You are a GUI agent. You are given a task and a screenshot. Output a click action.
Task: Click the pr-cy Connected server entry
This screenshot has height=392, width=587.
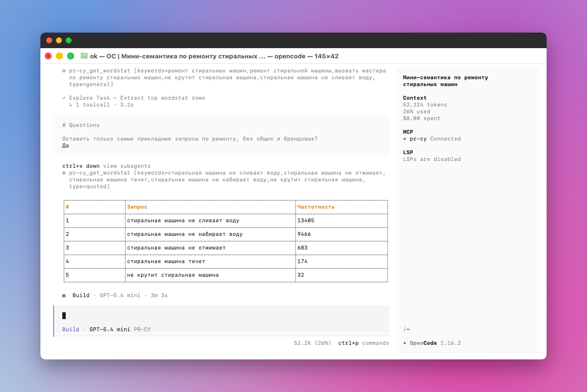[432, 139]
